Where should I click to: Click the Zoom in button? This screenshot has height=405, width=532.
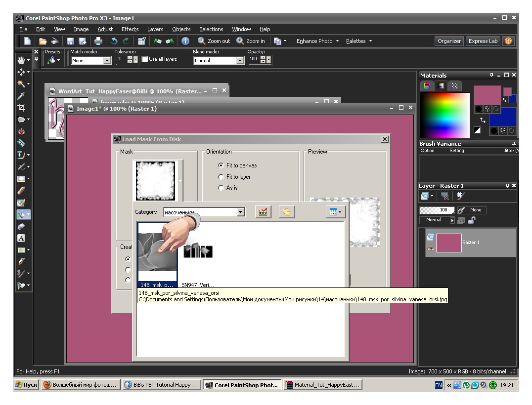[x=251, y=41]
